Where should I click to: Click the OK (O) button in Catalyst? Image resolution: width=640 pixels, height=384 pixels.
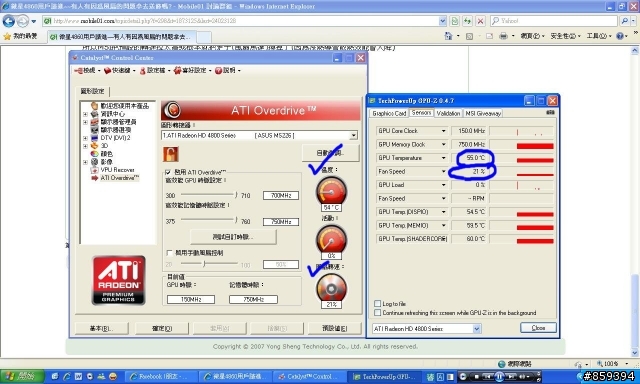tap(162, 329)
